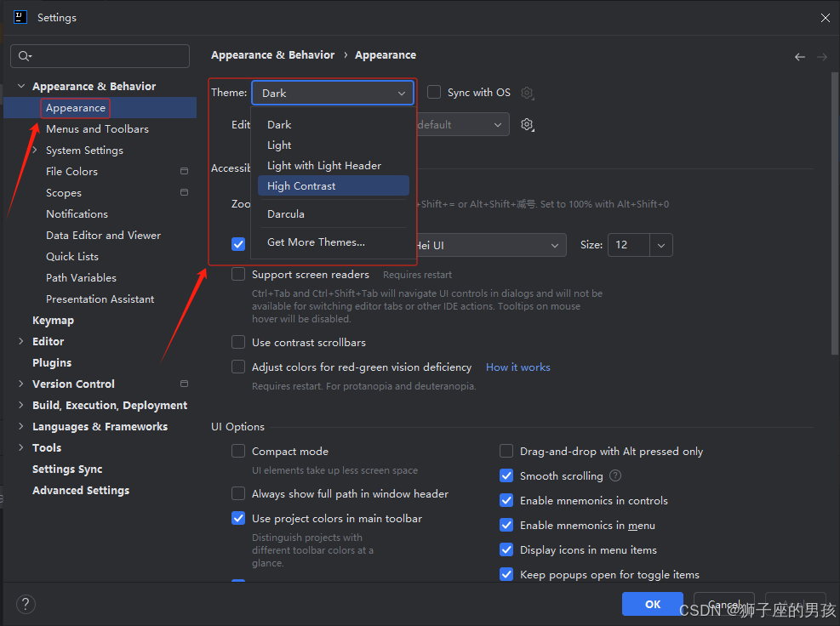Collapse the Theme dropdown showing Dark
Screen dimensions: 840x626
pyautogui.click(x=333, y=93)
